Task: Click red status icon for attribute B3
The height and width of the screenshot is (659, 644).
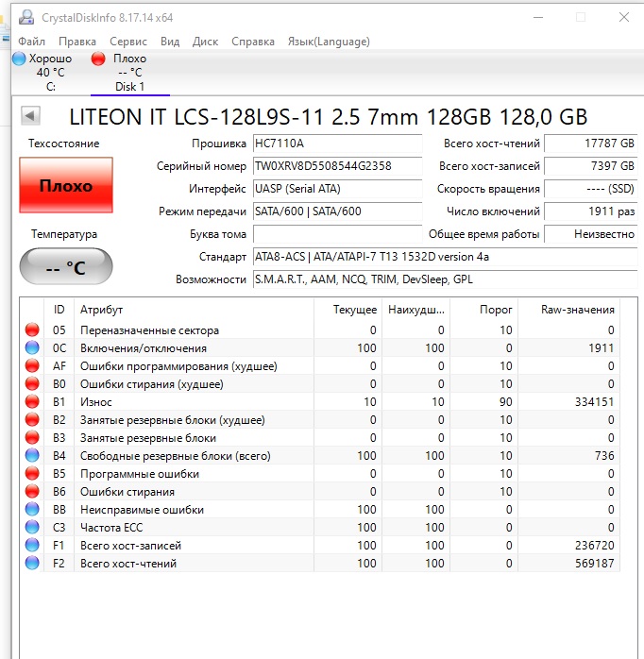Action: tap(32, 437)
